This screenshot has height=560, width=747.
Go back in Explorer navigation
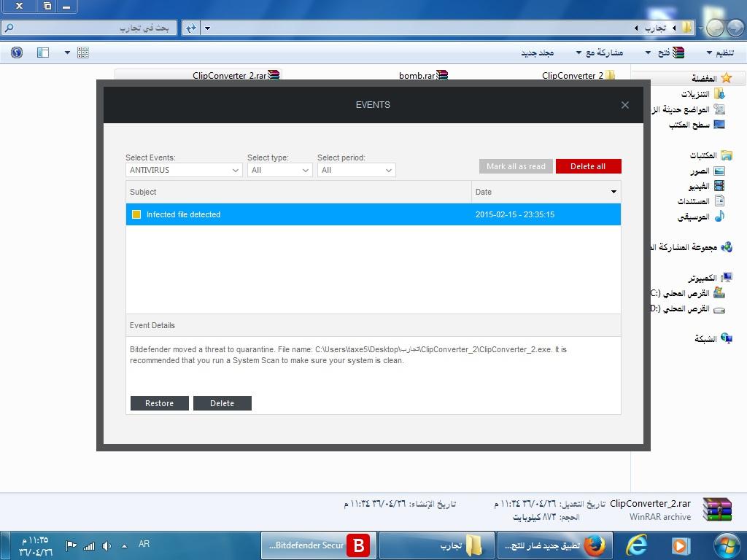735,28
